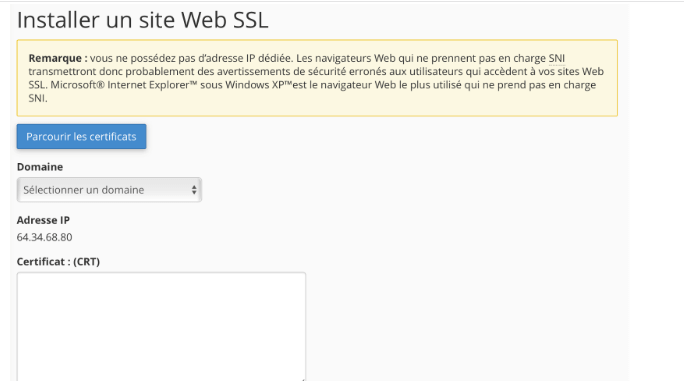The height and width of the screenshot is (381, 684).
Task: Click the underlined SNI abbreviation in the note
Action: (x=557, y=58)
